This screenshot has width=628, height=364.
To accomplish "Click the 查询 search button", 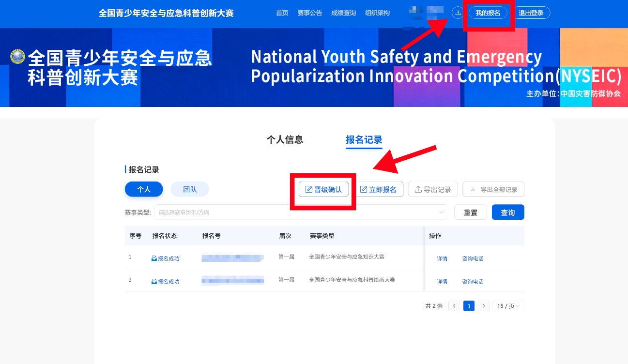I will [508, 212].
